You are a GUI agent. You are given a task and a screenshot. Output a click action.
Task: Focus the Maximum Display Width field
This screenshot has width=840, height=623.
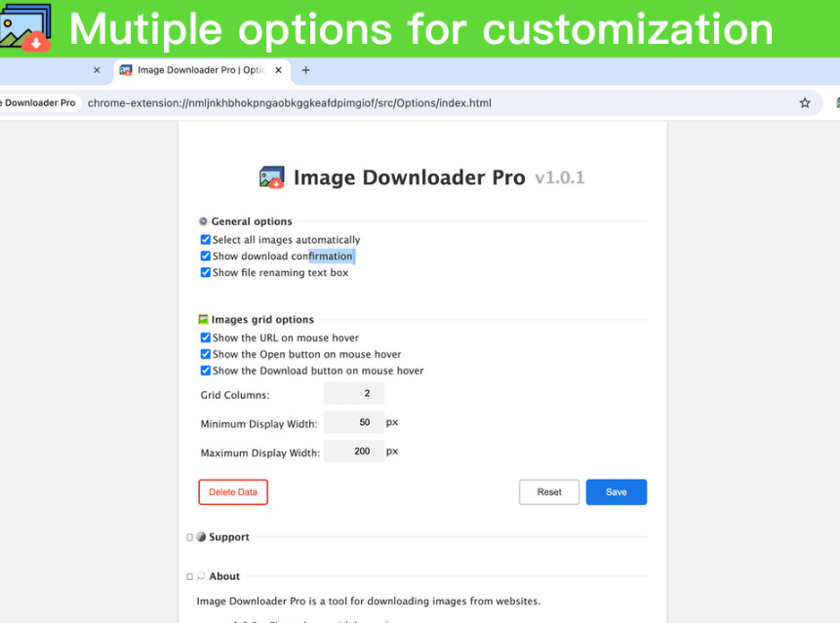click(x=354, y=451)
